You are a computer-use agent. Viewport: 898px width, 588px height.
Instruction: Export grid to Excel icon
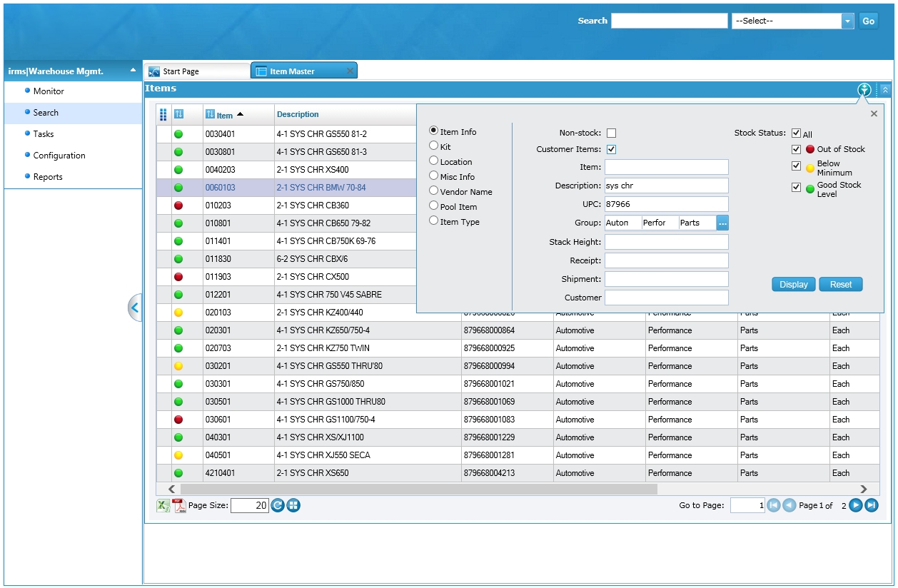pos(163,506)
